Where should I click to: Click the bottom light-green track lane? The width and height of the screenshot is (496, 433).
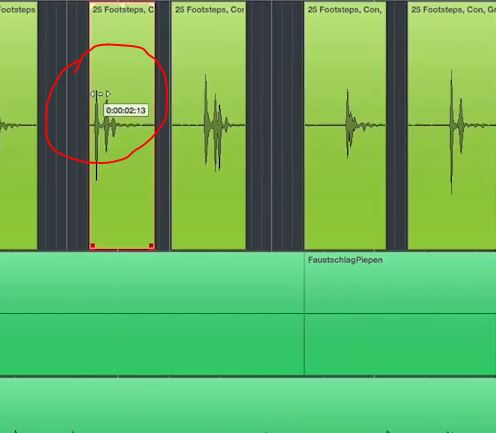(248, 405)
